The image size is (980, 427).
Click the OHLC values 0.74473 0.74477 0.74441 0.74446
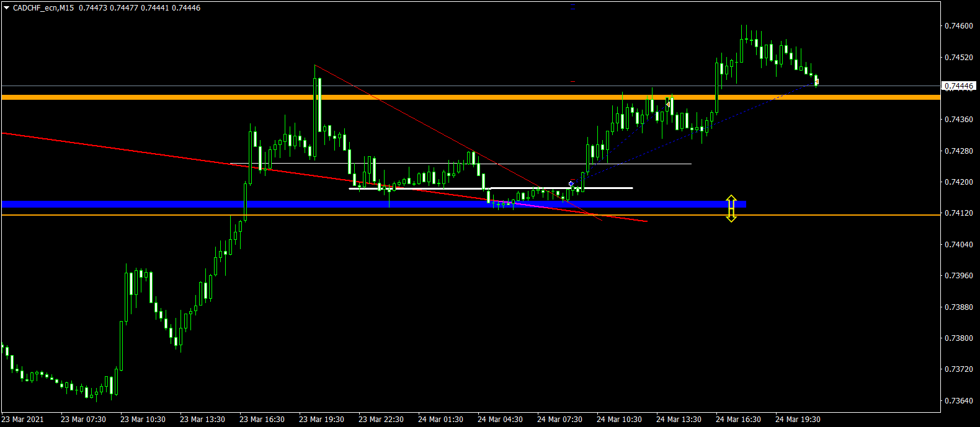(x=140, y=8)
